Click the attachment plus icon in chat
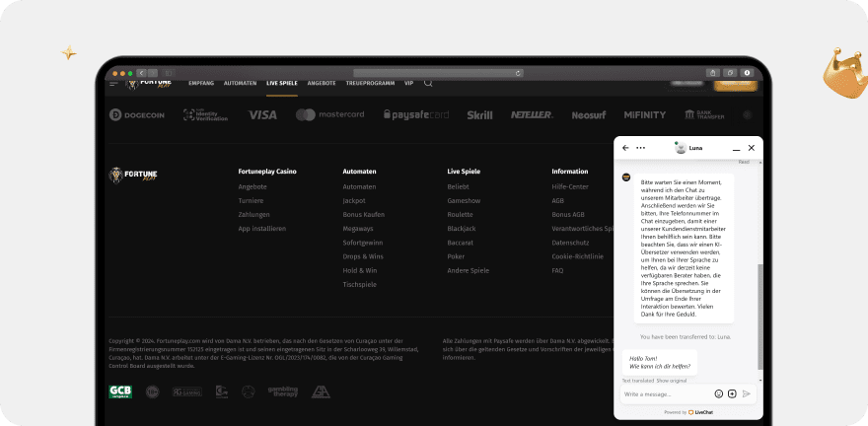This screenshot has width=868, height=426. point(732,393)
